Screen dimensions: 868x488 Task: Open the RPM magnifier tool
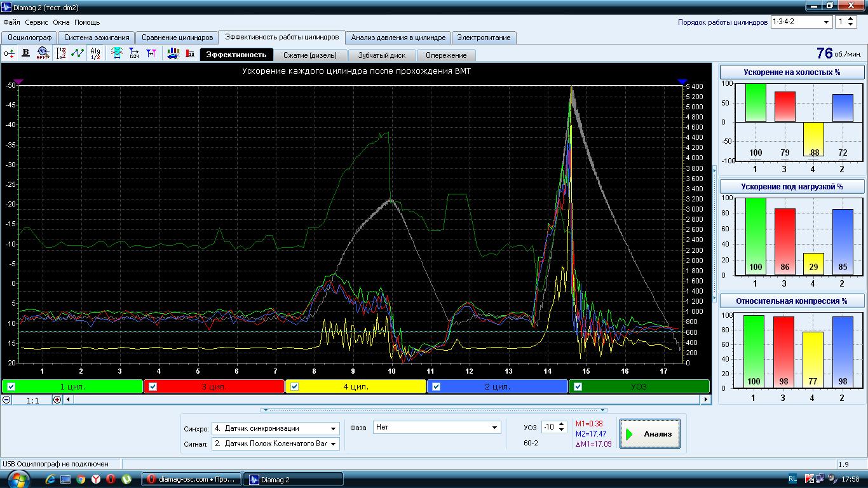tap(43, 53)
